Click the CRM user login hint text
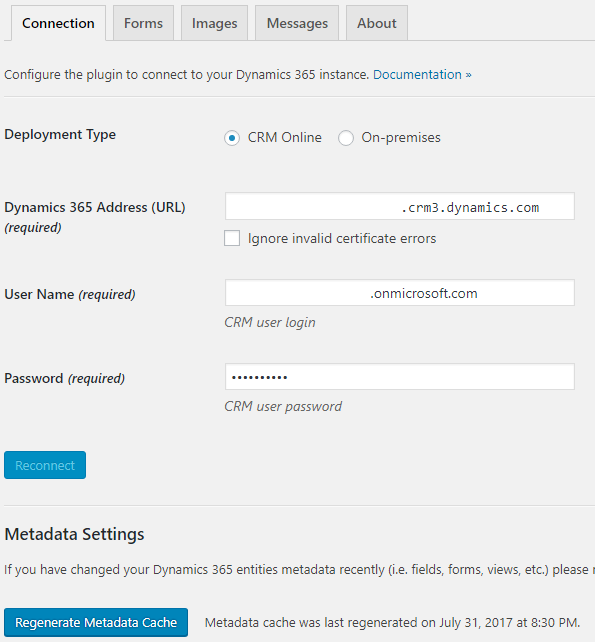The height and width of the screenshot is (642, 597). coord(270,323)
